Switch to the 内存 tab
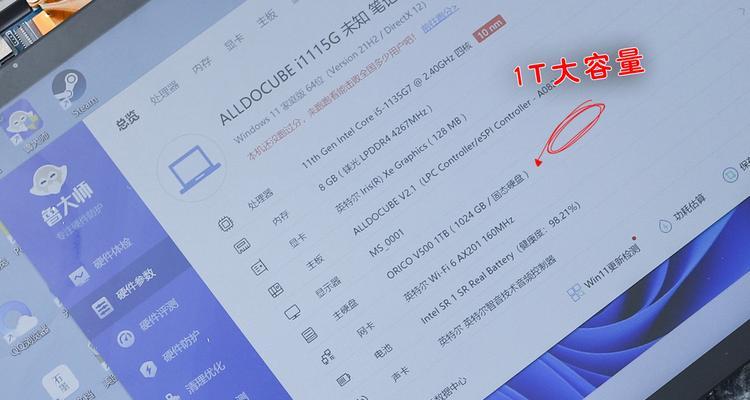 pos(201,65)
